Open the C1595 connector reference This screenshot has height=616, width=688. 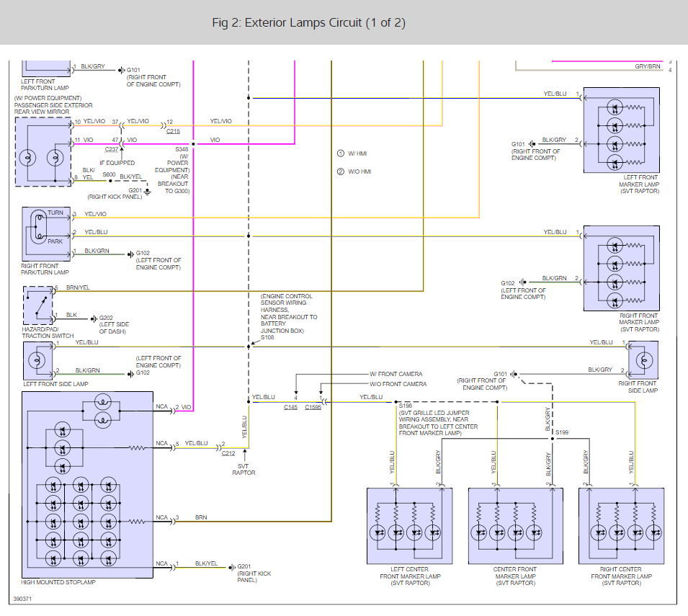[x=313, y=407]
